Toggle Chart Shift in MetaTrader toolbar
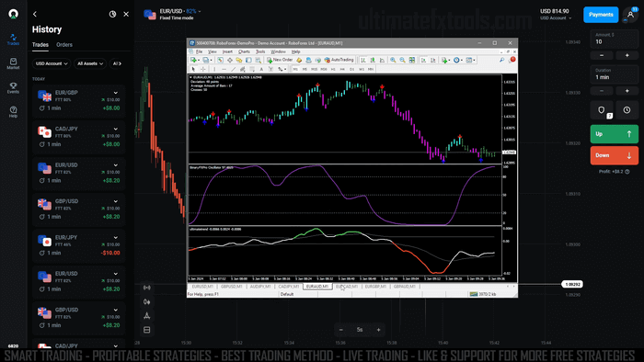Screen dimensions: 644x362 (x=433, y=60)
